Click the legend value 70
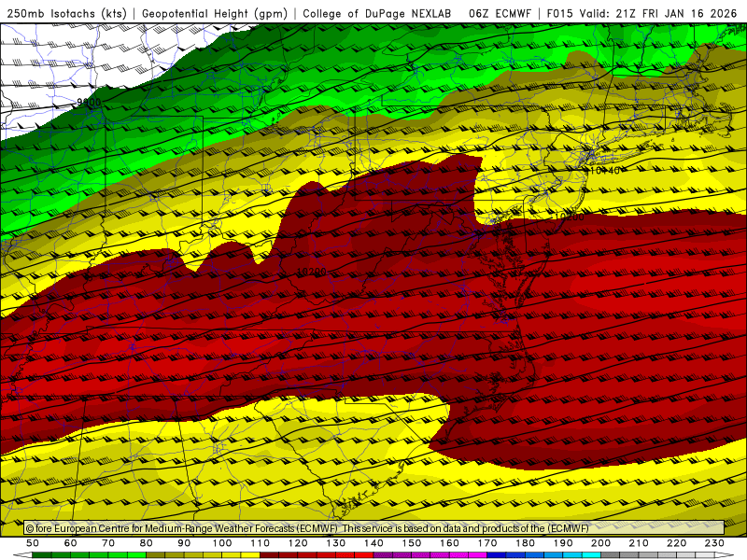Viewport: 747px width, 560px height. pos(108,543)
